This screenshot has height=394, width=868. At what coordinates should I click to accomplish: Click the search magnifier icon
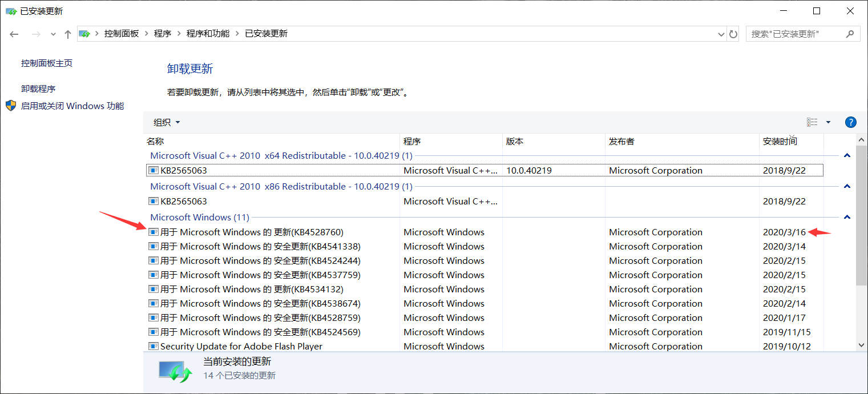point(850,34)
